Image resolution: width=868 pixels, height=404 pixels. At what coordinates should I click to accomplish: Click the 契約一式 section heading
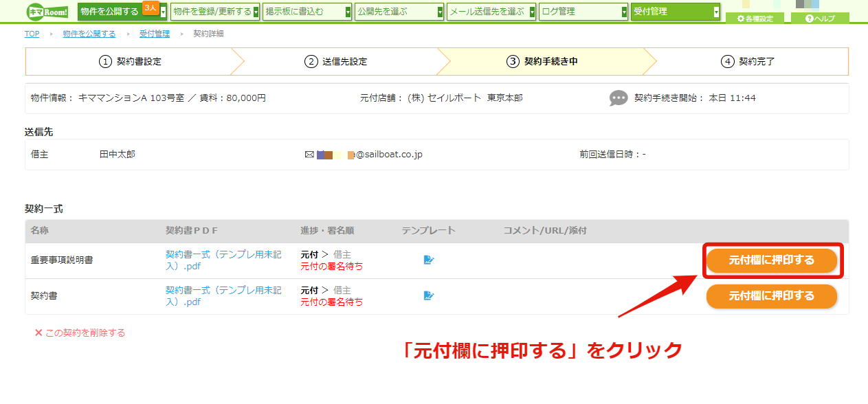[x=44, y=209]
